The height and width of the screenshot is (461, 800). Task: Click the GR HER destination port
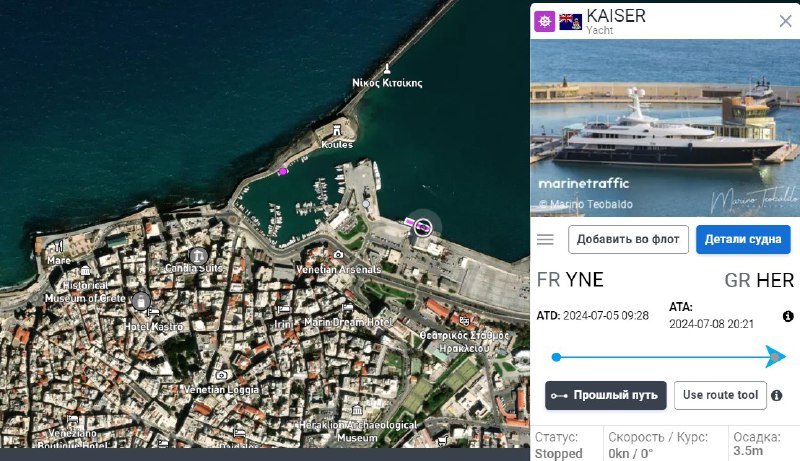pyautogui.click(x=759, y=280)
